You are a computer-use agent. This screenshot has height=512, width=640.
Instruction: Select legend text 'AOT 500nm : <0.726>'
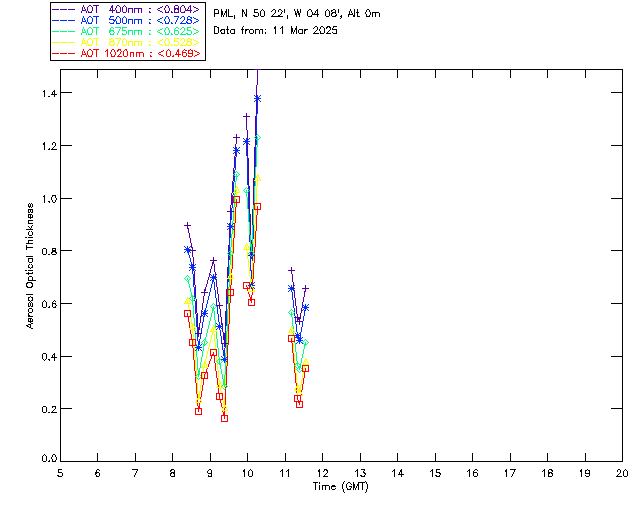click(x=140, y=20)
